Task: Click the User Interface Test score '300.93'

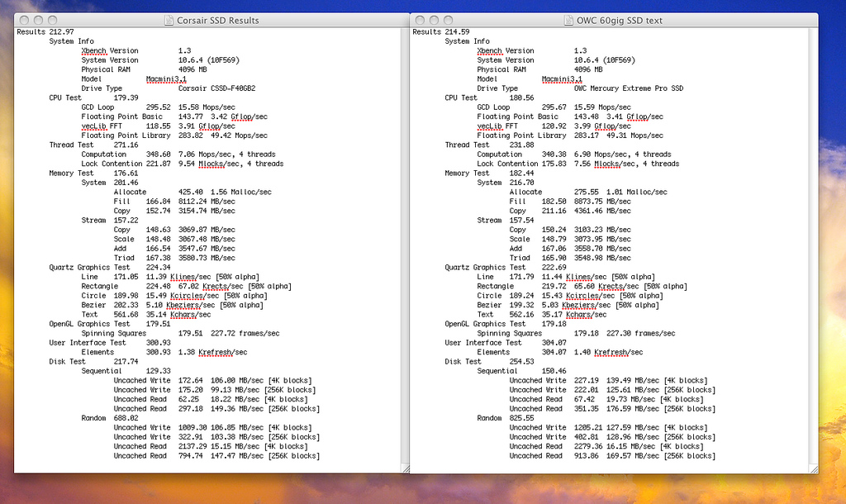Action: [158, 343]
